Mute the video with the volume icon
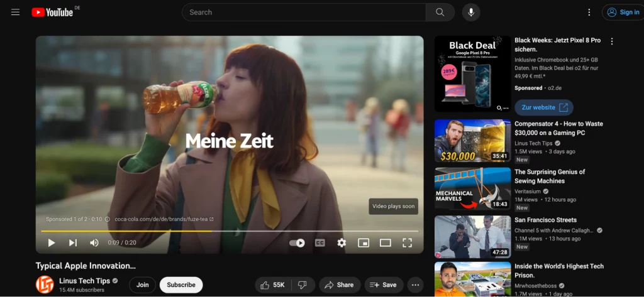This screenshot has width=644, height=297. pyautogui.click(x=94, y=243)
